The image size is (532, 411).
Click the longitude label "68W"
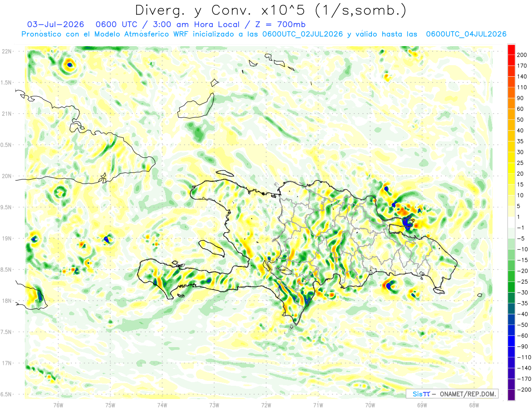[x=474, y=405]
